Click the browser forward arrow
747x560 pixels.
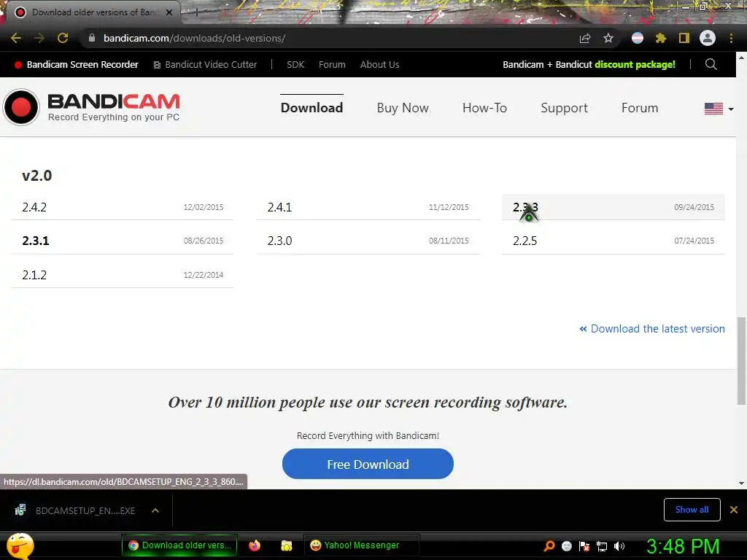tap(39, 38)
